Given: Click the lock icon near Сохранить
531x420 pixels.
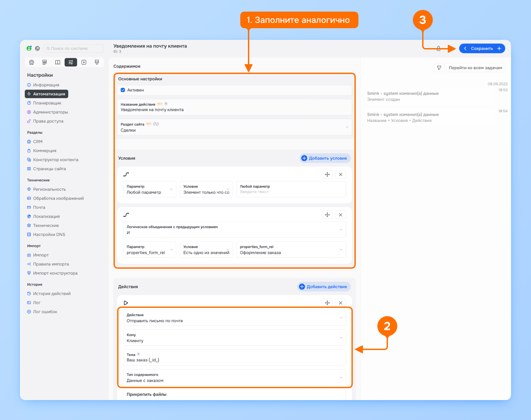Looking at the screenshot, I should point(438,48).
